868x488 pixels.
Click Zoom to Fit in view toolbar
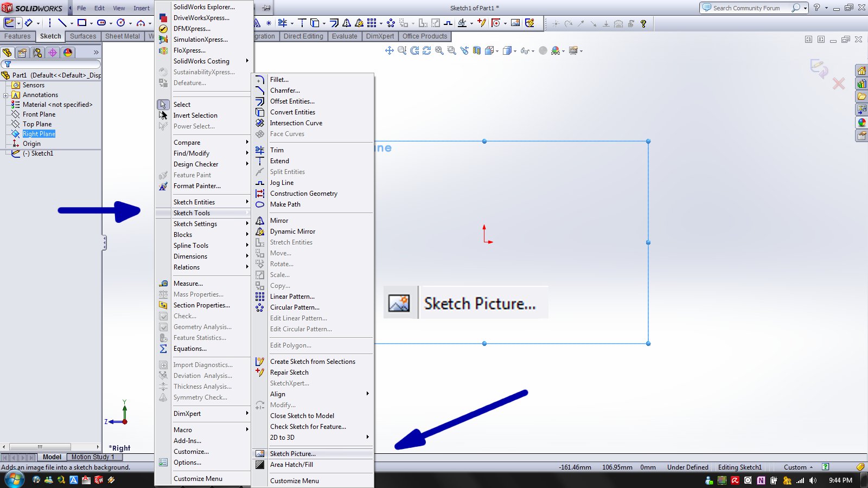tap(439, 50)
